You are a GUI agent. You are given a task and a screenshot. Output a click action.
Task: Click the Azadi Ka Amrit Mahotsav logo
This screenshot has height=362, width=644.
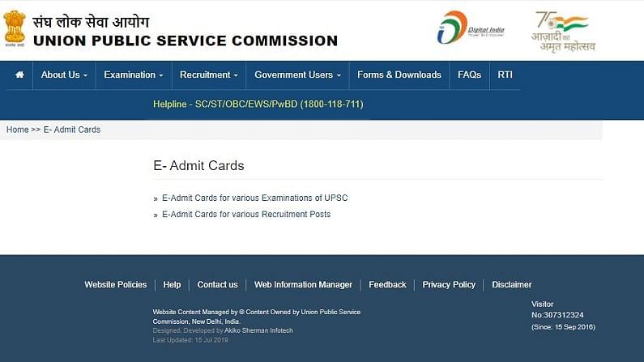pyautogui.click(x=563, y=31)
